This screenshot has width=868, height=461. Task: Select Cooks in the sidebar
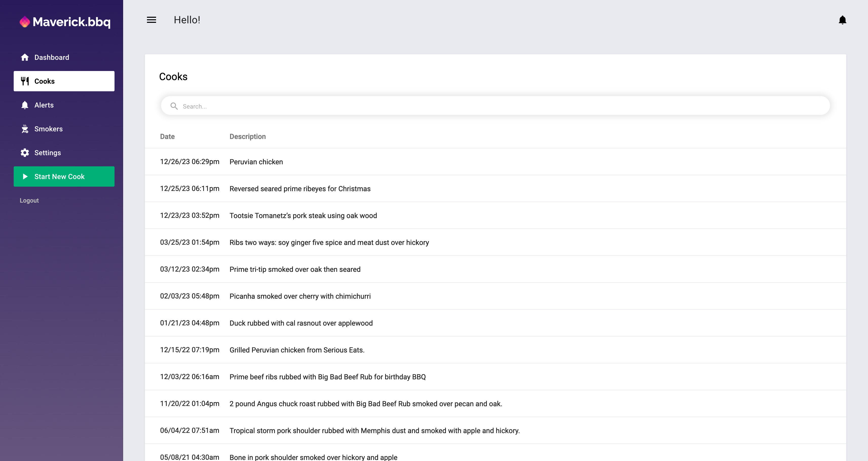[64, 81]
